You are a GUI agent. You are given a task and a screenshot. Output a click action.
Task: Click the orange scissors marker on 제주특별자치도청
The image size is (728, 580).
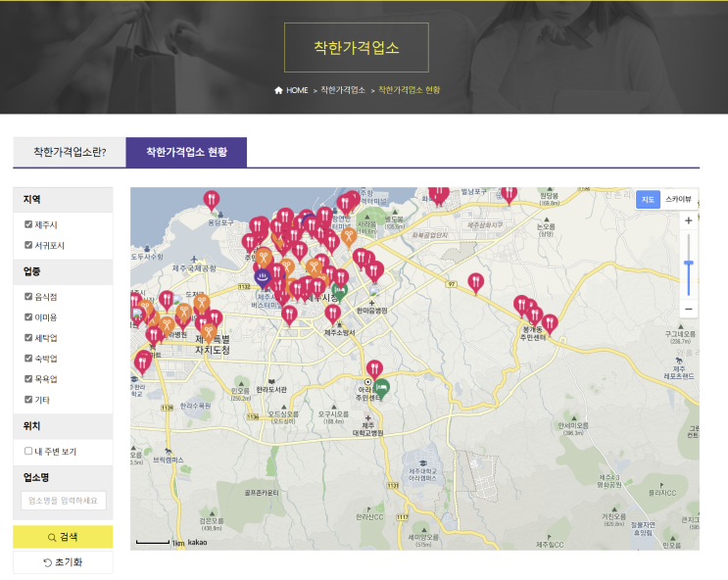(x=208, y=333)
